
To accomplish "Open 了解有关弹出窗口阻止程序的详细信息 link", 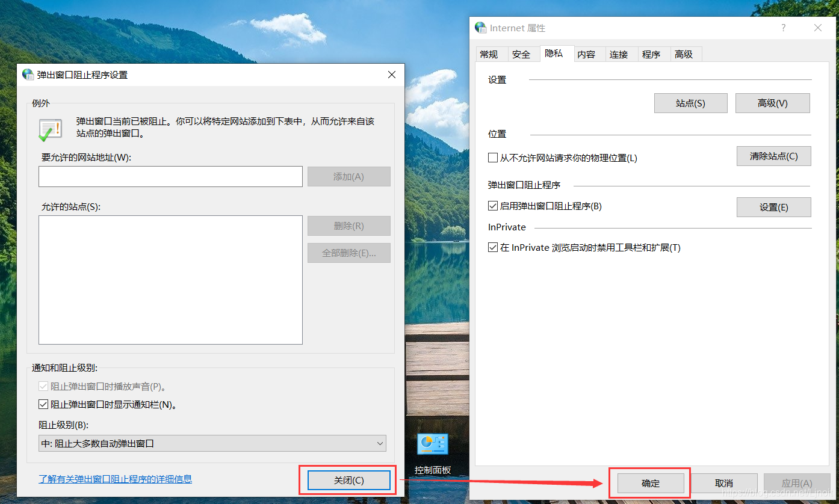I will (x=116, y=479).
